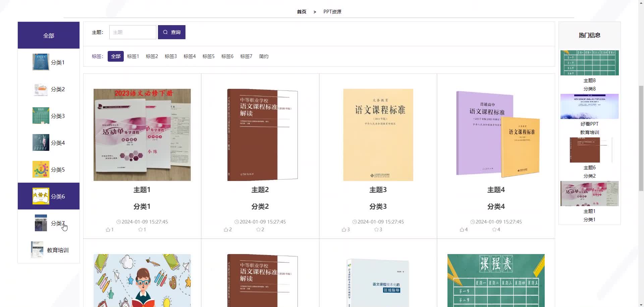
Task: Click the star favorite icon under 主题1
Action: (140, 230)
